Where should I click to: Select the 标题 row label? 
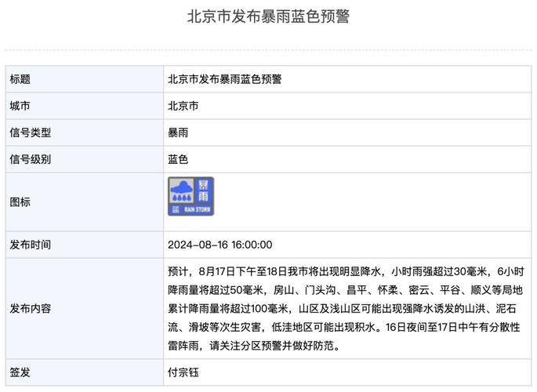(x=20, y=78)
